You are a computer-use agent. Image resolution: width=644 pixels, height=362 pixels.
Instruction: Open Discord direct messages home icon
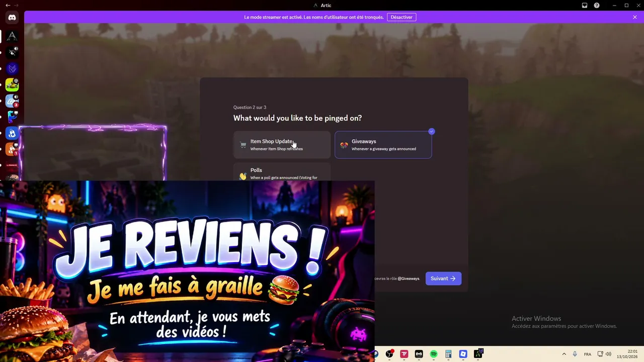pos(12,18)
